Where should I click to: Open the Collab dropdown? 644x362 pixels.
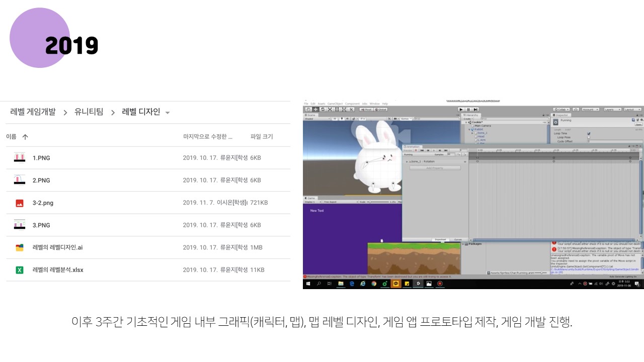(x=561, y=110)
